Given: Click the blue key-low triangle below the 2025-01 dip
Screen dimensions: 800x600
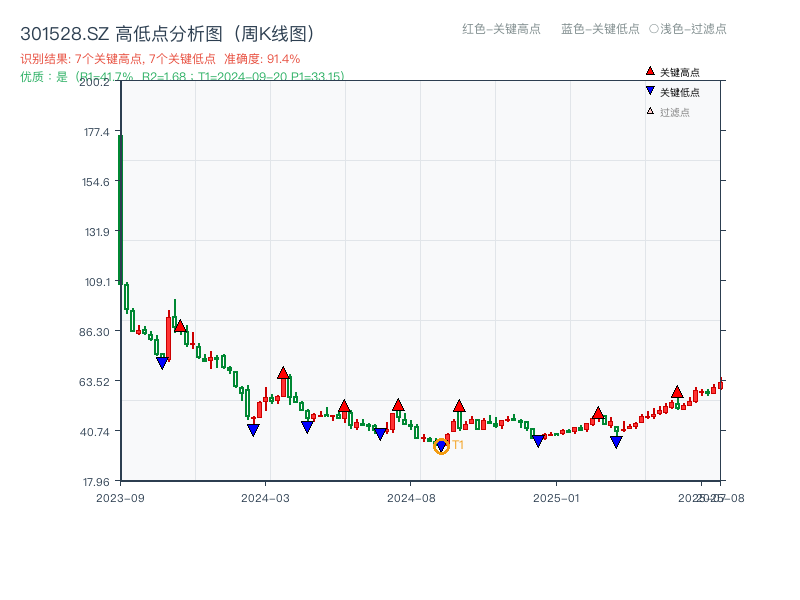Looking at the screenshot, I should 538,440.
